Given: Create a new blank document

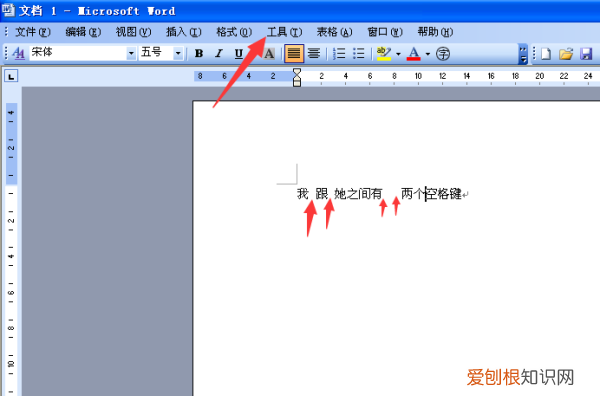Looking at the screenshot, I should [546, 54].
